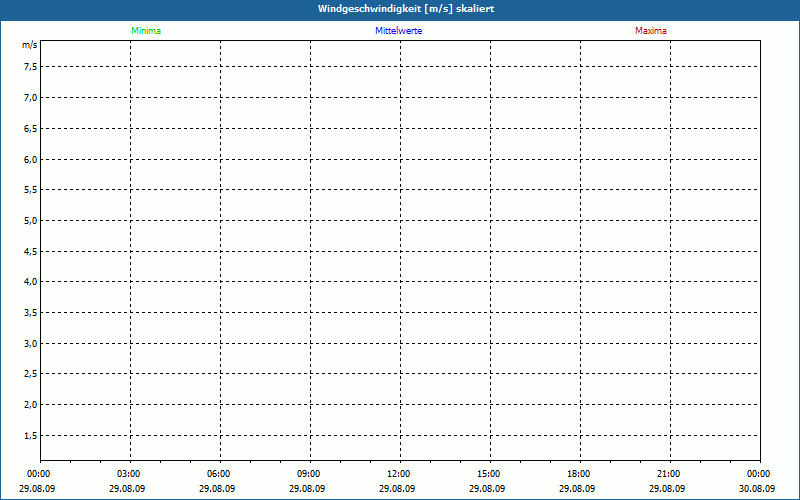Click the 7,5 y-axis value
The width and height of the screenshot is (800, 500).
31,67
